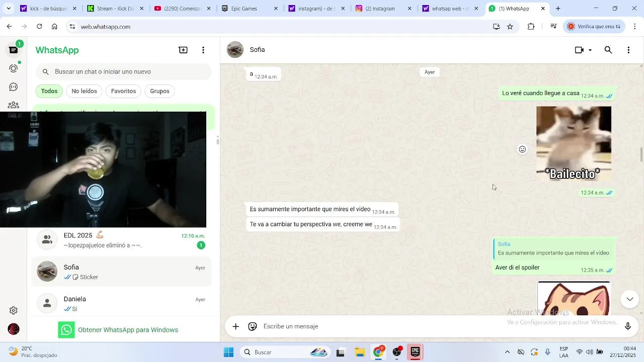644x362 pixels.
Task: Open the Status updates sidebar icon
Action: click(x=14, y=68)
